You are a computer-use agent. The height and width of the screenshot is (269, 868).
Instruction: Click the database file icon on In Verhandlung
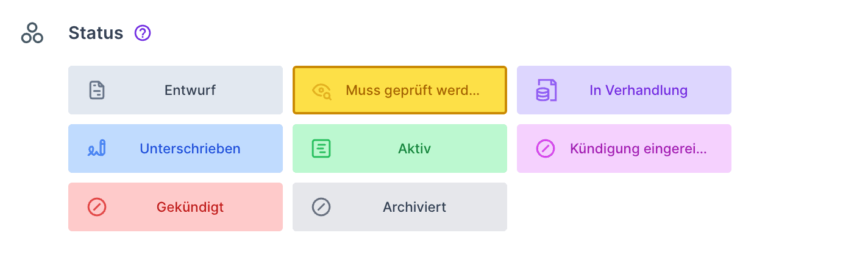(x=546, y=90)
